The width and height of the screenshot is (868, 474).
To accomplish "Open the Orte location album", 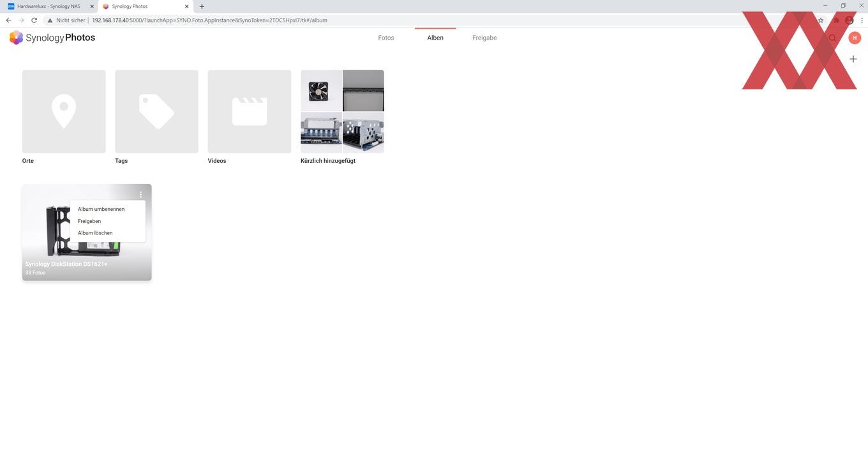I will click(x=64, y=112).
